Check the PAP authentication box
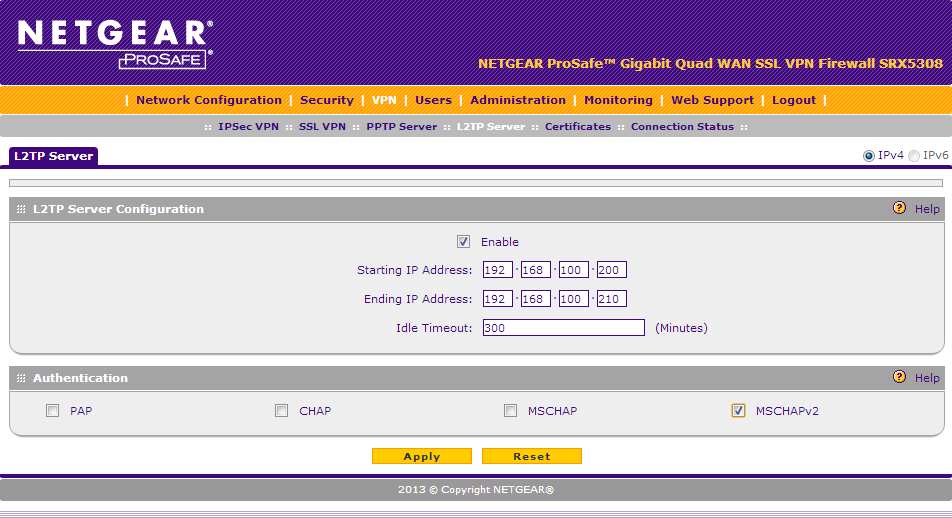Image resolution: width=952 pixels, height=518 pixels. [x=53, y=411]
